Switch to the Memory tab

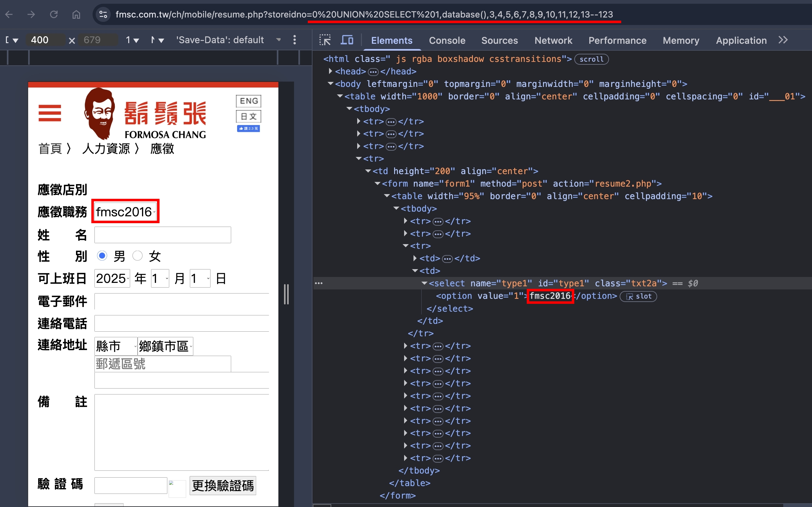(x=681, y=40)
